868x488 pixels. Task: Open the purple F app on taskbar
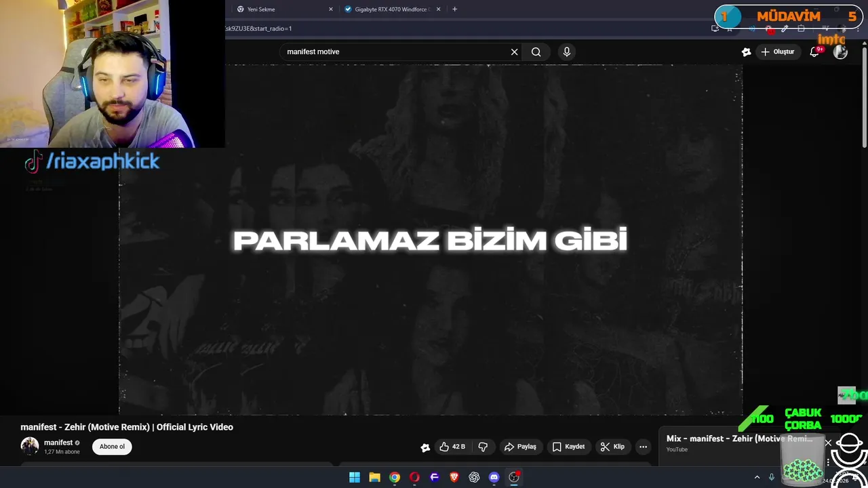pos(435,477)
